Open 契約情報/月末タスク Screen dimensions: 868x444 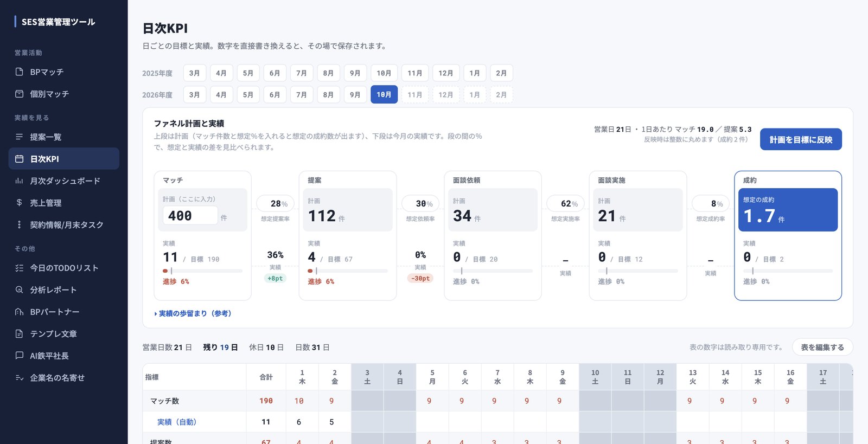point(64,224)
